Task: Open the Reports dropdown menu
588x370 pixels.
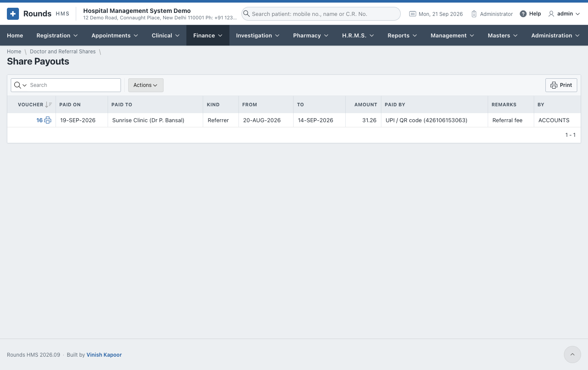Action: click(x=402, y=35)
